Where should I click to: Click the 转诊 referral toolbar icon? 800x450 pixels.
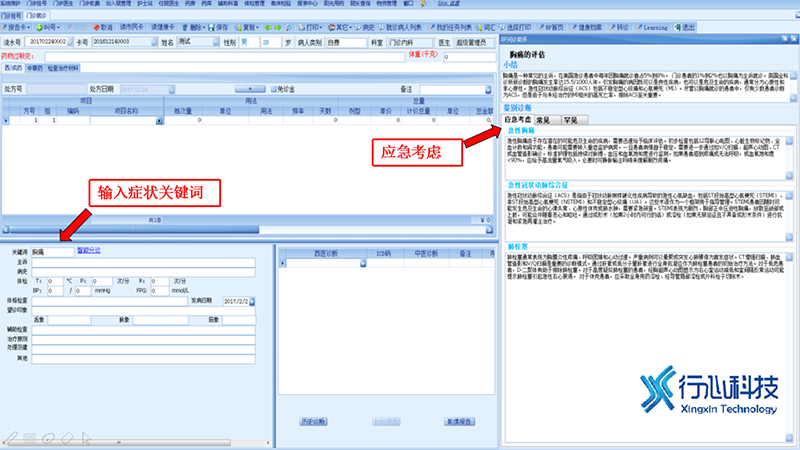tap(619, 28)
